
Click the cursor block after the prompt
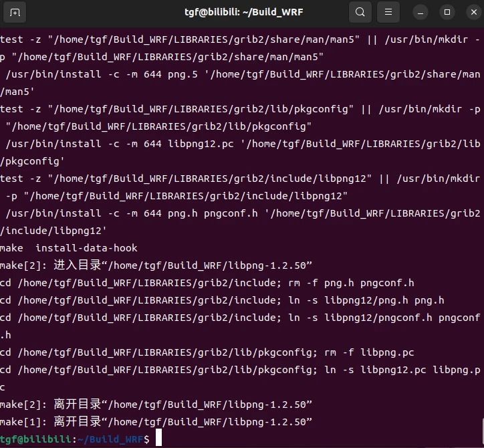point(158,439)
